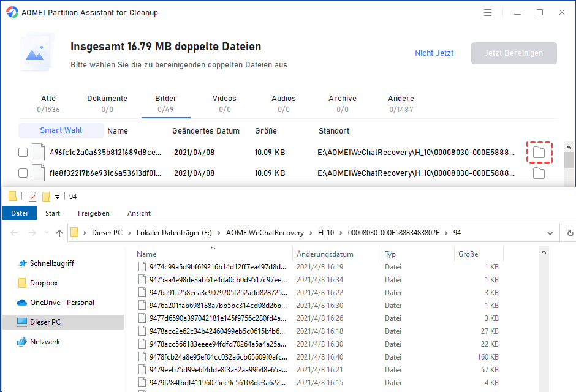Click file icon of f1e8f32217b6e931c6a53613df01 row

38,173
